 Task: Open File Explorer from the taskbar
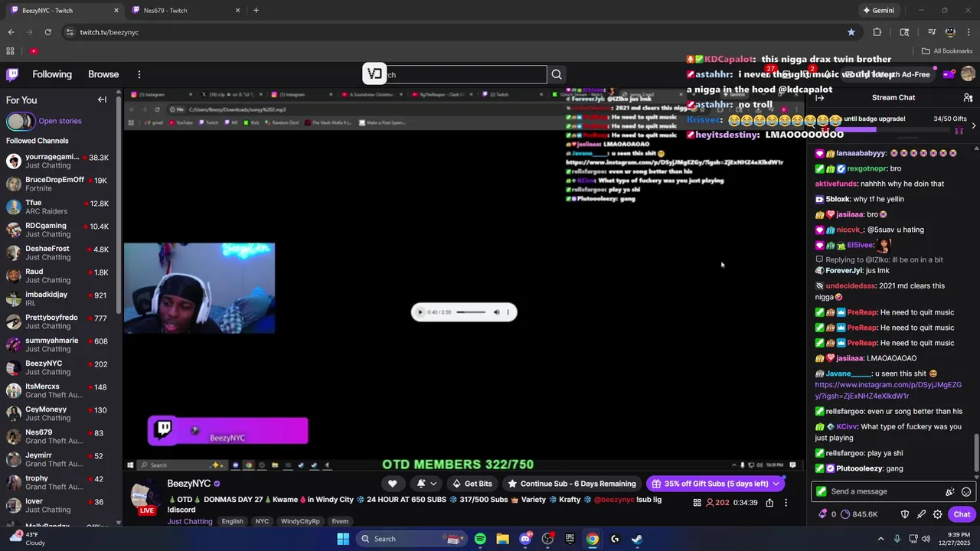pos(502,539)
